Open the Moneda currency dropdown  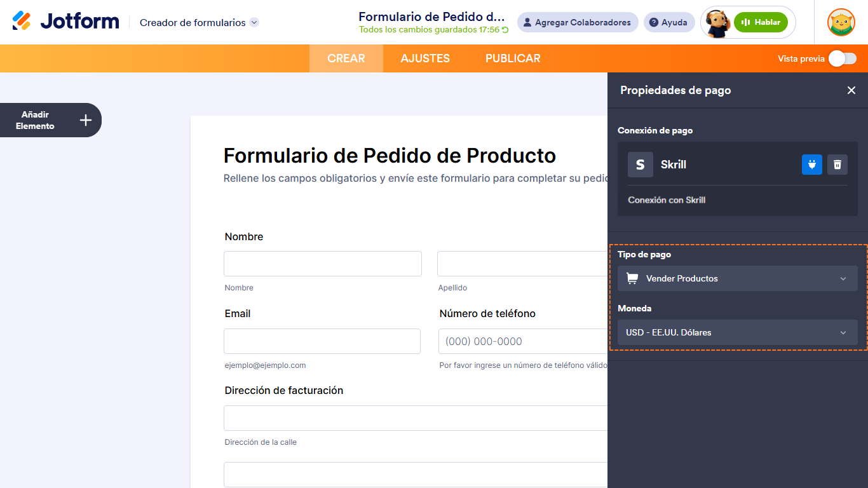coord(738,332)
